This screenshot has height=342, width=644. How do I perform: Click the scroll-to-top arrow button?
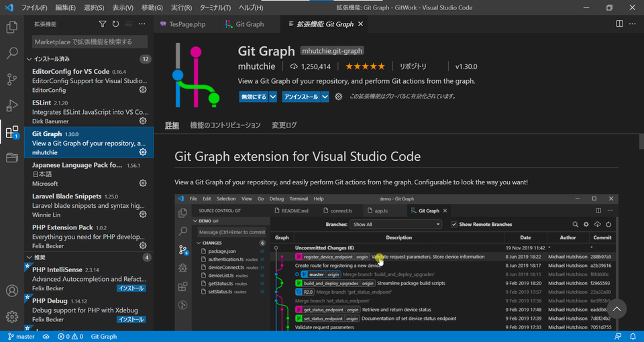tap(617, 308)
